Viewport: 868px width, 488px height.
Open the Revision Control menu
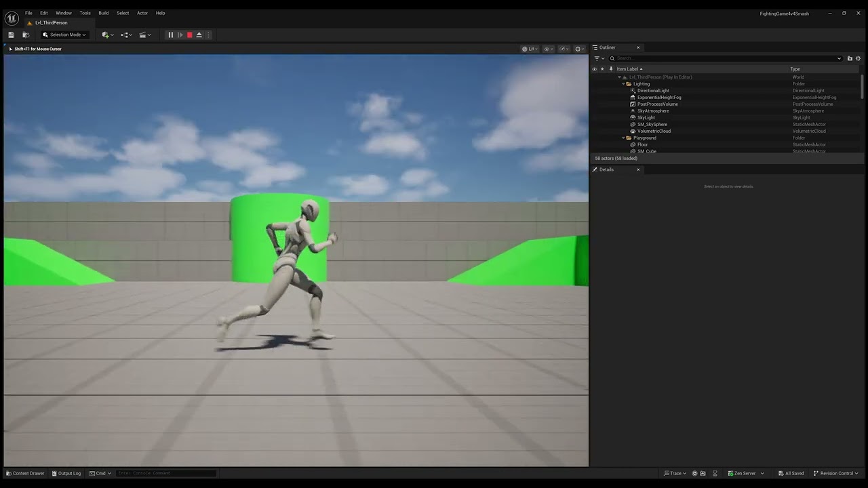[836, 473]
